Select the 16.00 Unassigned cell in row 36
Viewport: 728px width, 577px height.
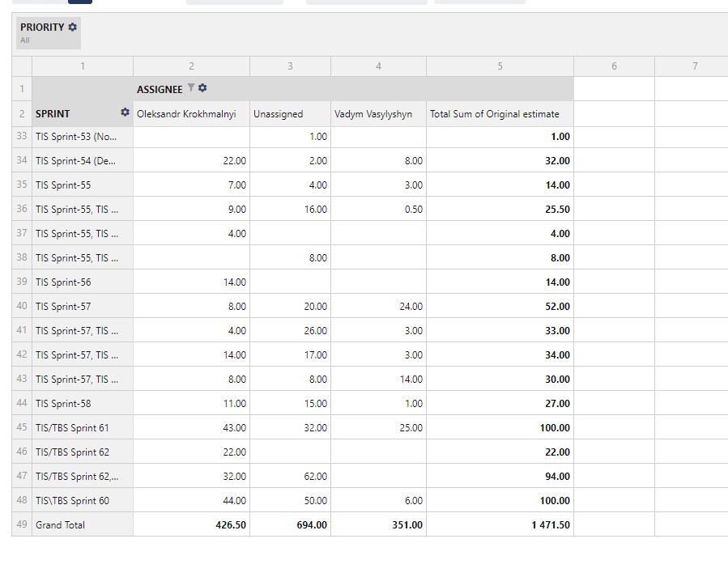tap(290, 209)
